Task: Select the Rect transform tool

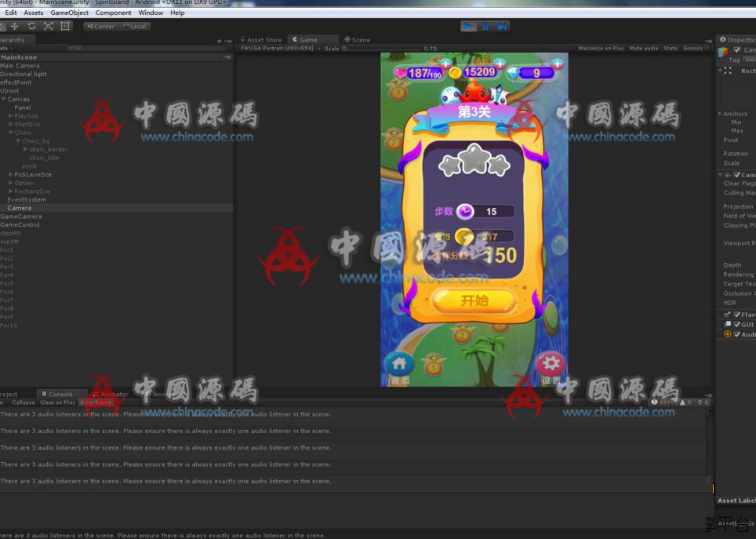Action: [65, 26]
